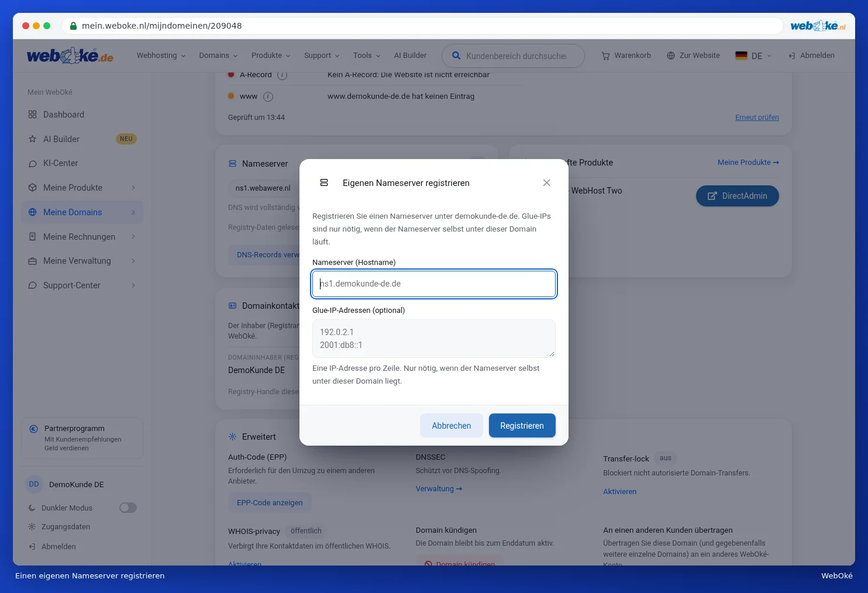
Task: Open the DNSSEC Verwaltung link
Action: pos(439,489)
